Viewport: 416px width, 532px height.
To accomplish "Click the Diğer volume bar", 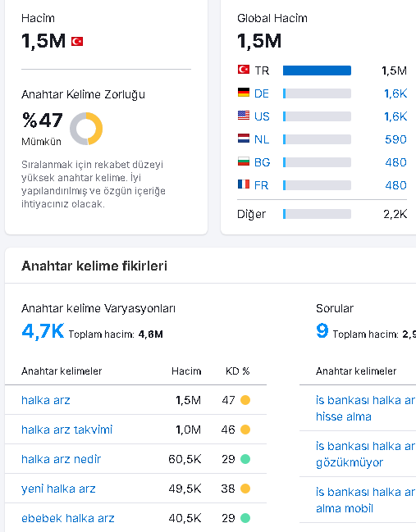I will coord(317,214).
